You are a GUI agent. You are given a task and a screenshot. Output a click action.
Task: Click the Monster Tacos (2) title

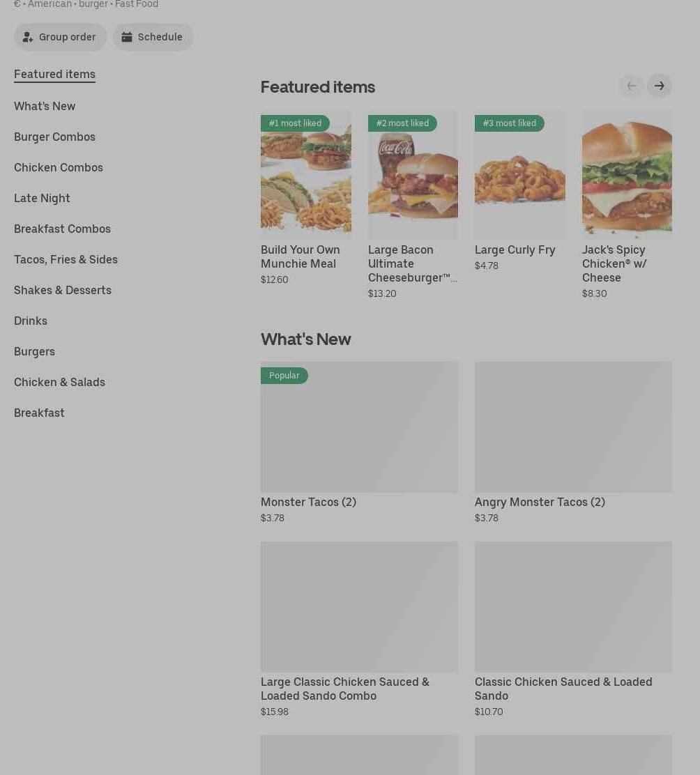[x=308, y=502]
